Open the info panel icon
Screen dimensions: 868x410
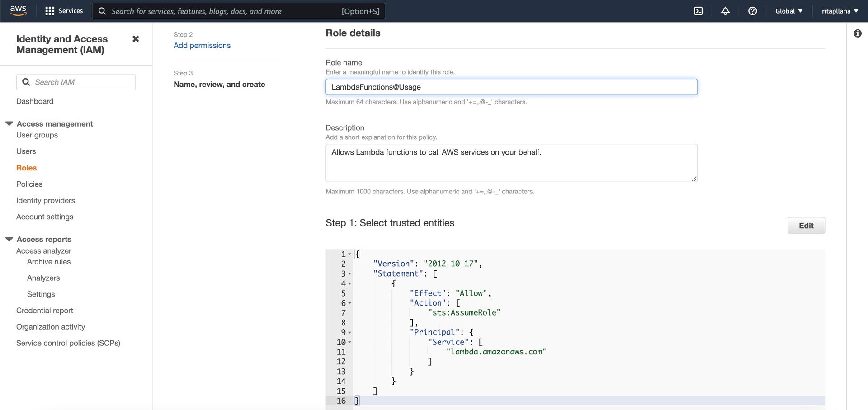tap(858, 33)
